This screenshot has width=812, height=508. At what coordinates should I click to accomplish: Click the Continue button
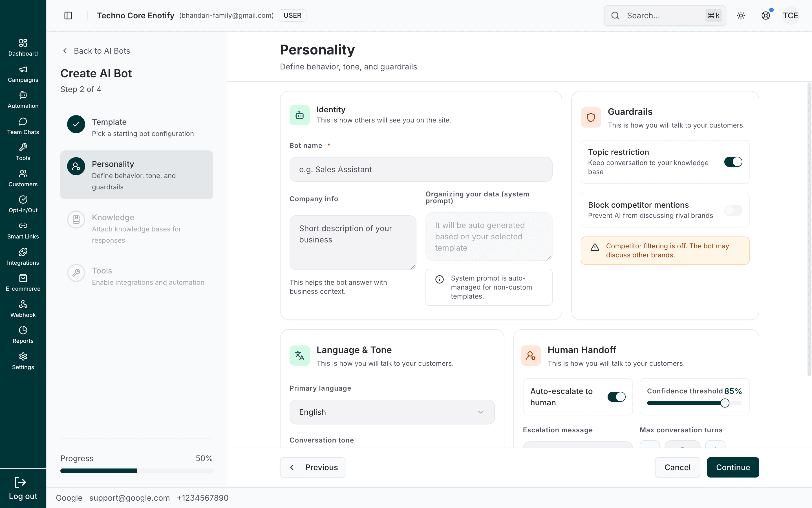(733, 467)
